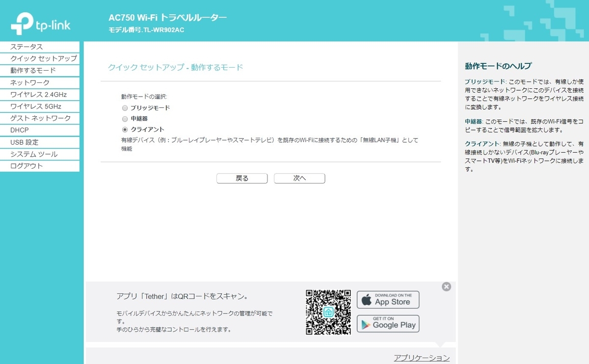Scan the Tether QR code image

tap(327, 311)
